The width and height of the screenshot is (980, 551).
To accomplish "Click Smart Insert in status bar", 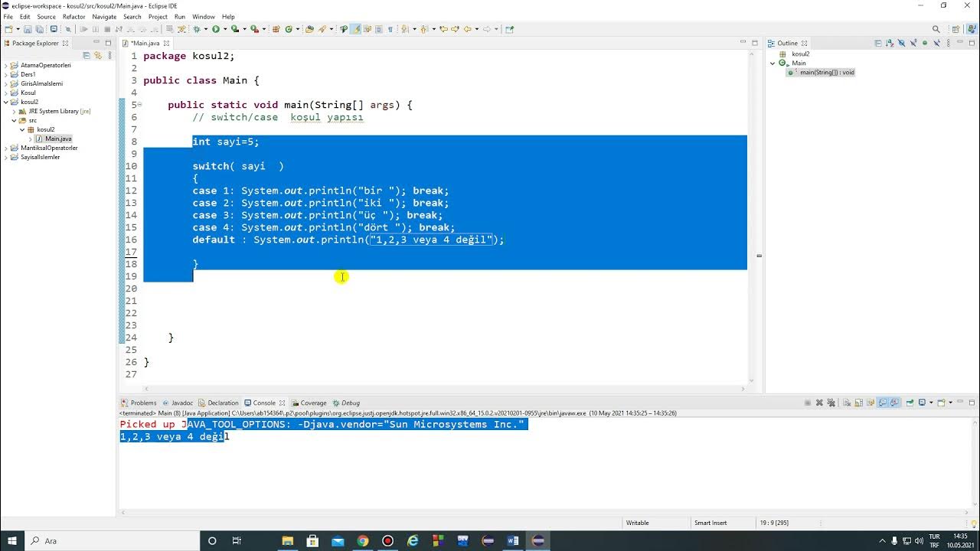I will coord(710,523).
